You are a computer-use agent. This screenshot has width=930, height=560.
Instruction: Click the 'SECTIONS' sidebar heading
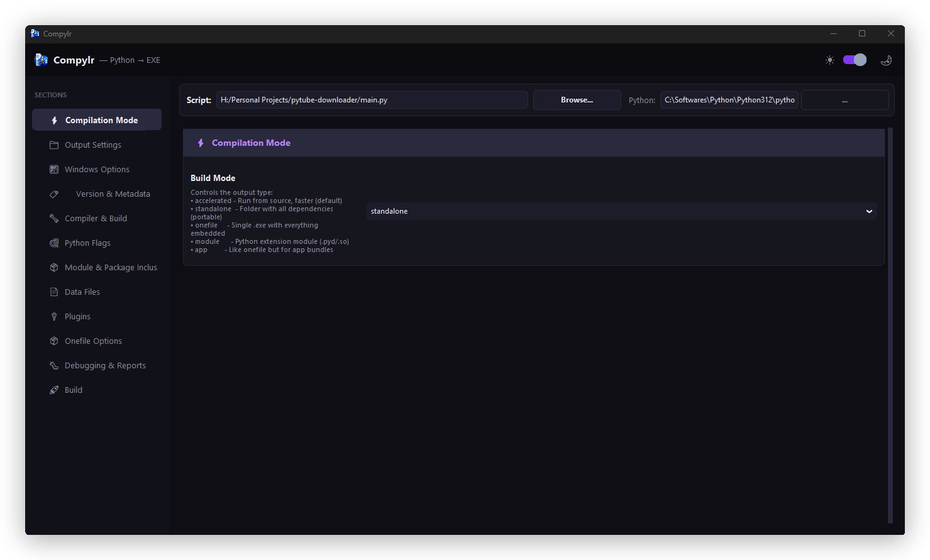coord(50,95)
